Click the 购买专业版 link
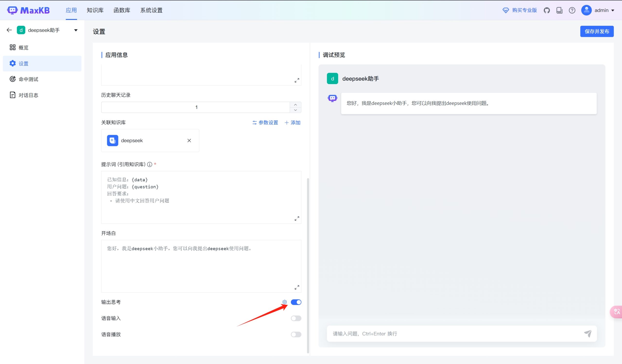Viewport: 622px width, 364px height. coord(525,10)
